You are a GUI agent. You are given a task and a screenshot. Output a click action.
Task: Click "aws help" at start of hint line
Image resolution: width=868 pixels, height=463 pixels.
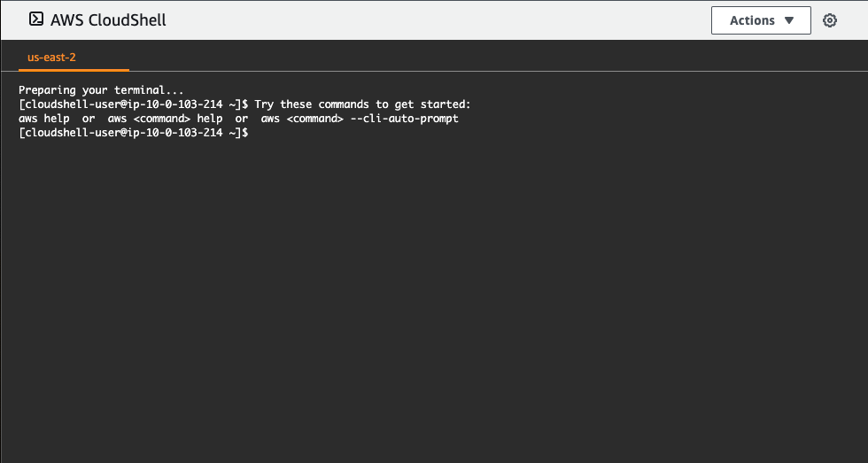click(x=44, y=119)
